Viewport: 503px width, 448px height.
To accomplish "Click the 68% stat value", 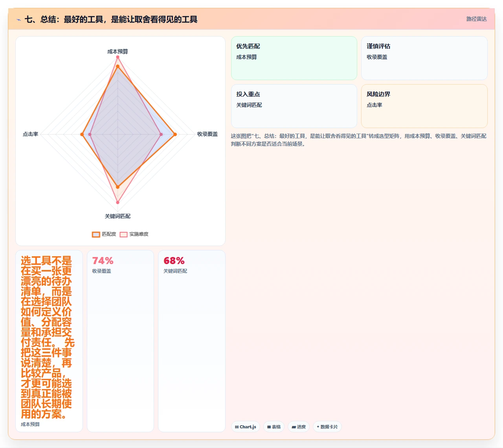I will click(174, 261).
